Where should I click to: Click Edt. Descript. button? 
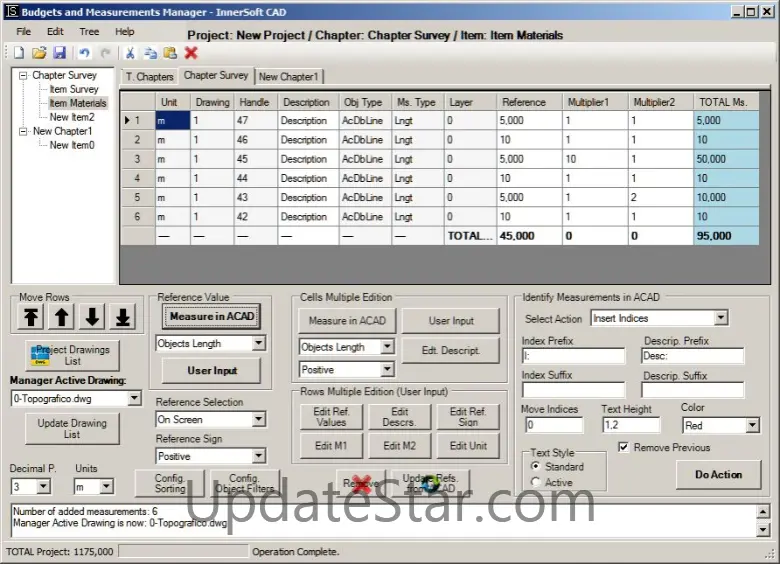click(x=451, y=350)
